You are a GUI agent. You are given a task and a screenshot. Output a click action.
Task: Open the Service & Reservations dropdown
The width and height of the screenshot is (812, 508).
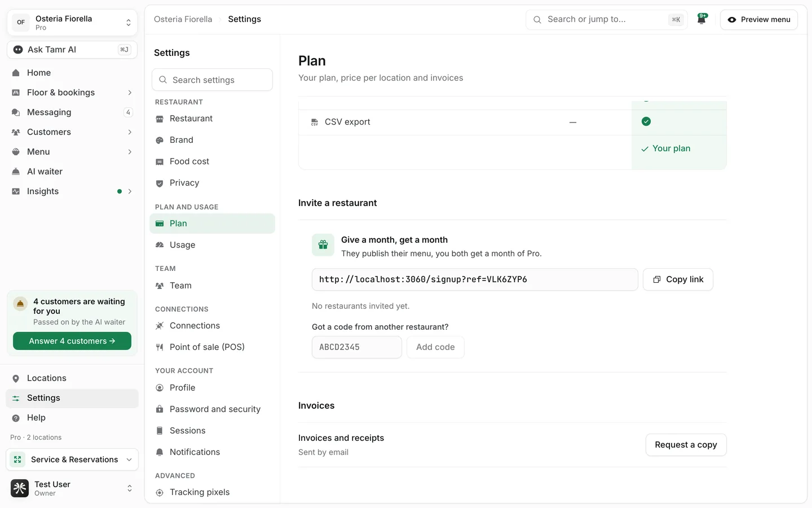(72, 459)
